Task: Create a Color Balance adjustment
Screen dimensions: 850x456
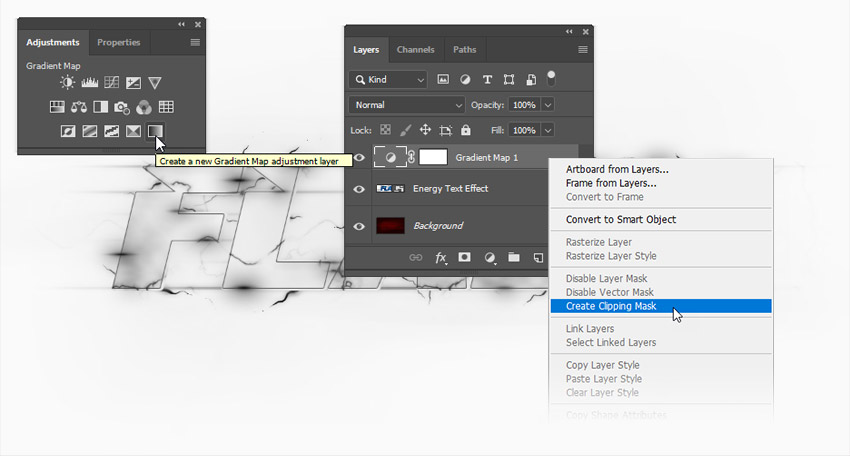Action: click(x=78, y=107)
